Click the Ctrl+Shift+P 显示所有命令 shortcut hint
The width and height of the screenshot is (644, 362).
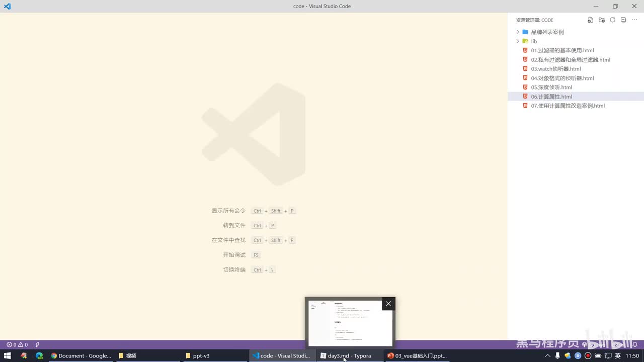(x=274, y=211)
